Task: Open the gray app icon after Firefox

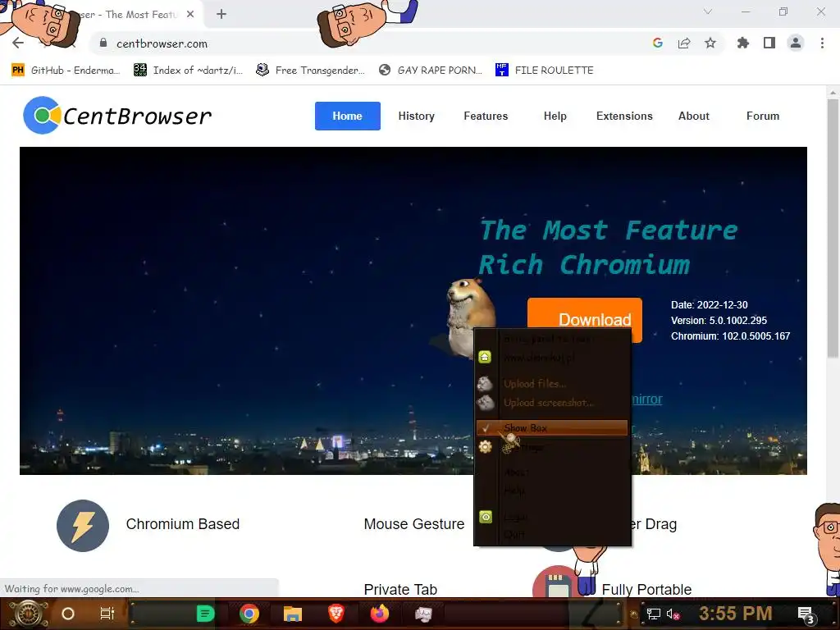Action: point(423,614)
